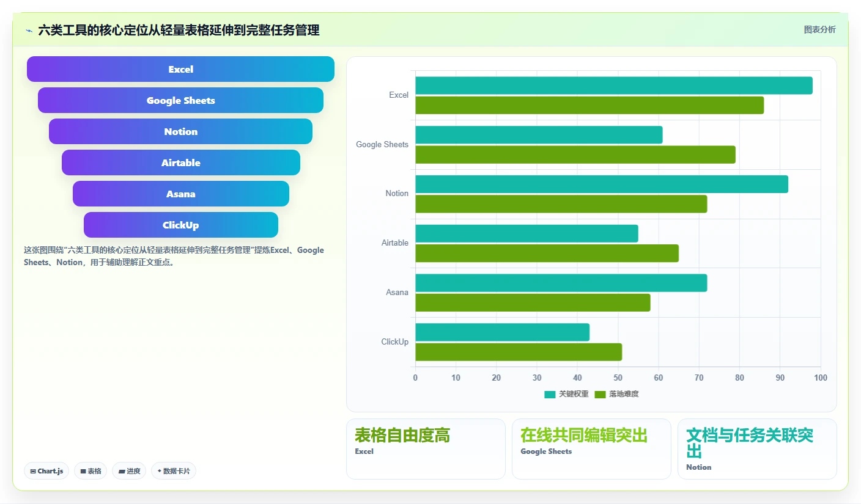861x504 pixels.
Task: Click the Notion y-axis label in chart
Action: click(x=397, y=194)
